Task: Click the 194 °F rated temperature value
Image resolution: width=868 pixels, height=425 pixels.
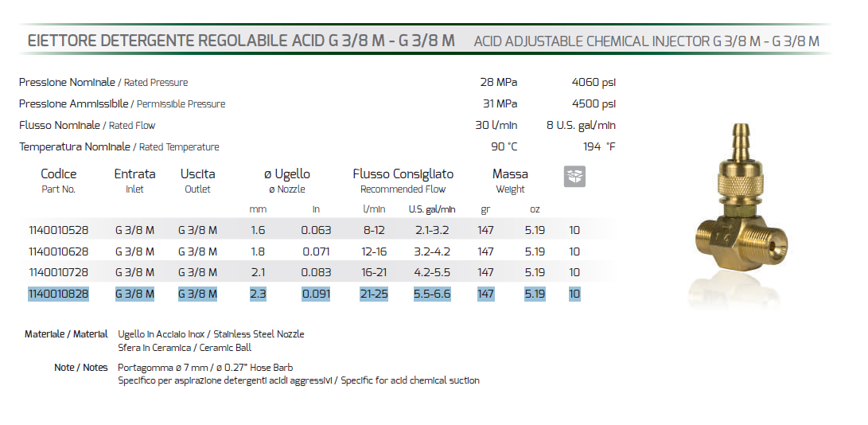Action: pyautogui.click(x=599, y=146)
